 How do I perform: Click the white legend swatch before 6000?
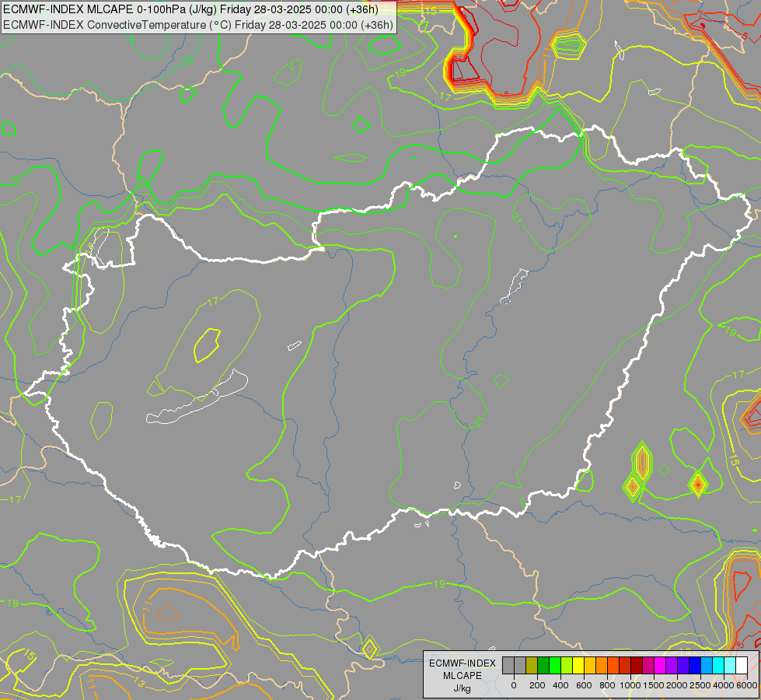742,665
